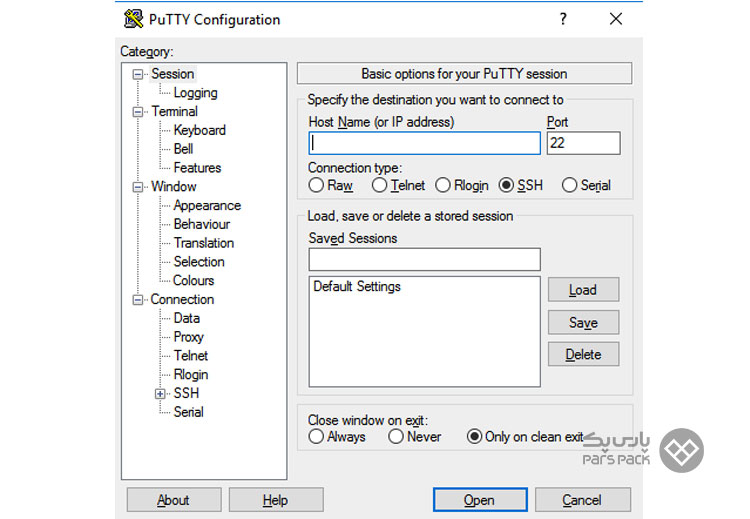Open Selection settings

tap(199, 262)
